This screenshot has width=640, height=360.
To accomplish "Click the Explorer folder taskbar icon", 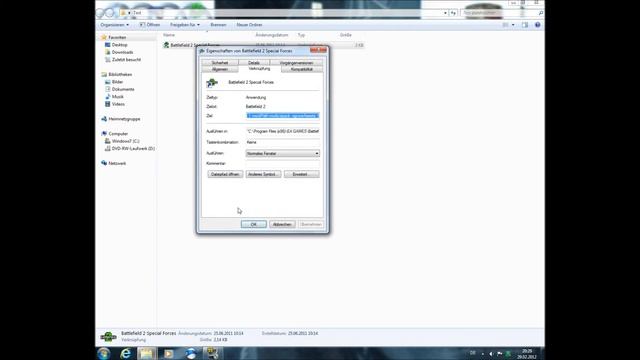I will click(147, 353).
